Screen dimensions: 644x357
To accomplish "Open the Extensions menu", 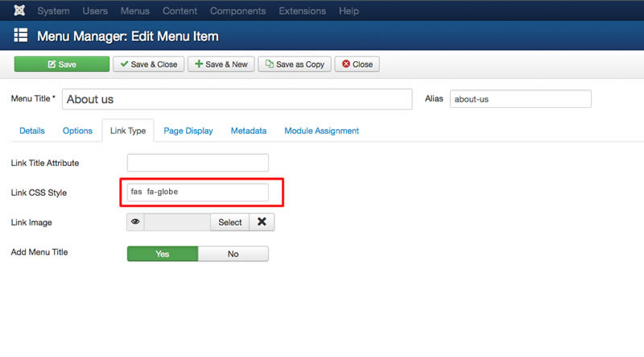I will (x=303, y=10).
